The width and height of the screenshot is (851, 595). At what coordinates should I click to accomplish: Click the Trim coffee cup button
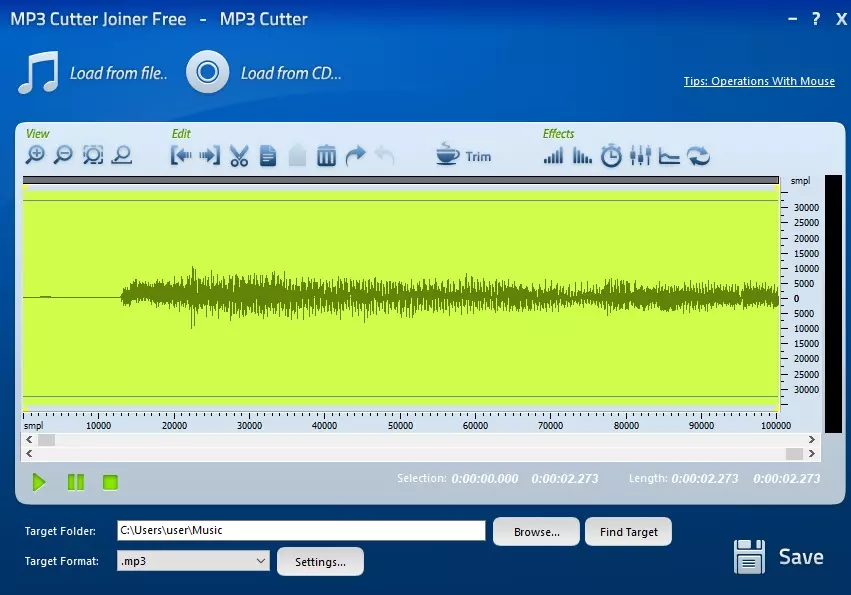tap(463, 156)
